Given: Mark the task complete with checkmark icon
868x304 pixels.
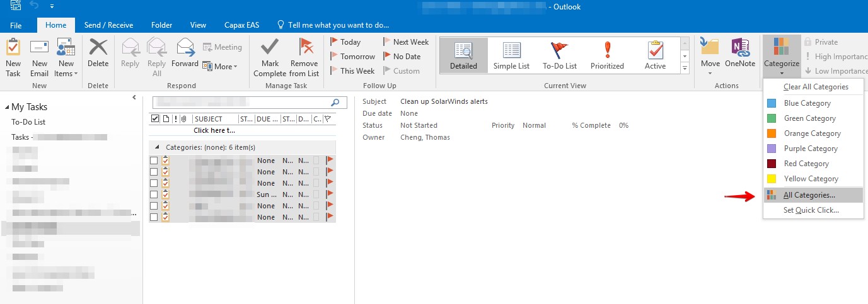Looking at the screenshot, I should point(270,49).
